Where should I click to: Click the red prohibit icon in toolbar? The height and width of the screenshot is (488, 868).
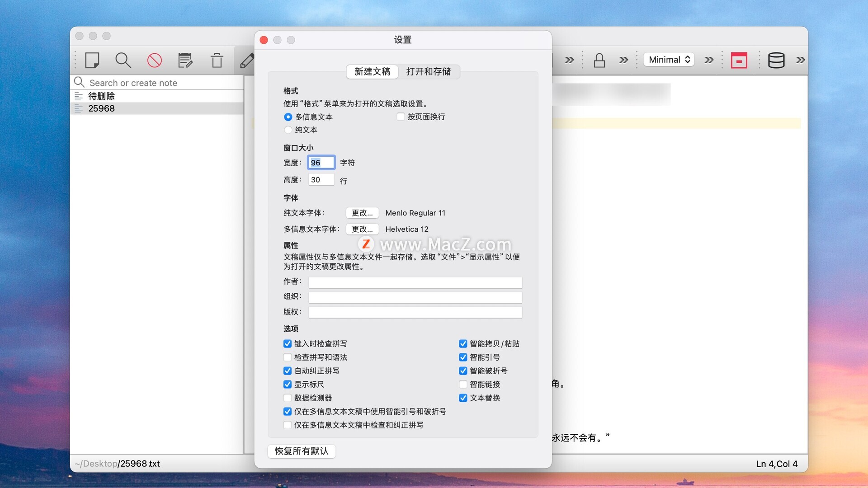155,60
